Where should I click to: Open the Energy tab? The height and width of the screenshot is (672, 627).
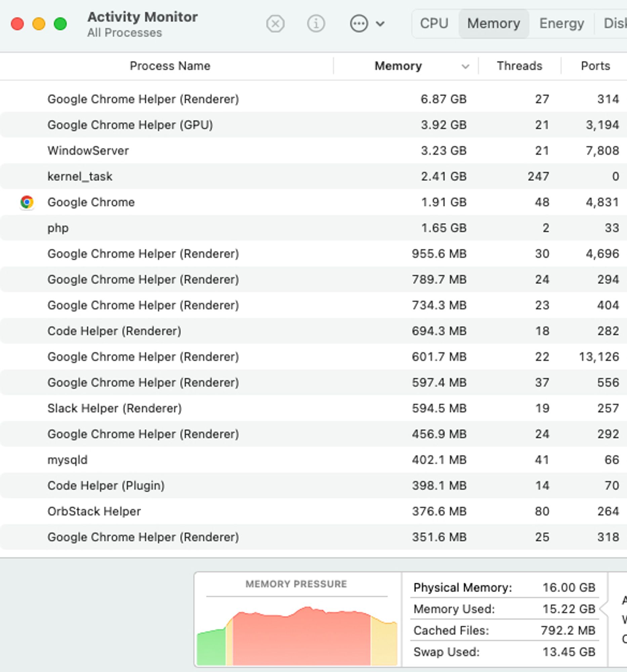click(x=561, y=24)
